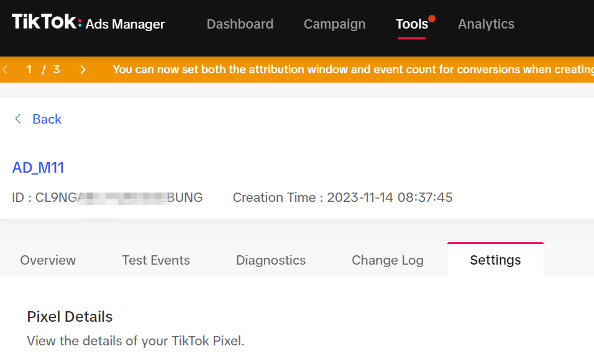
Task: View the Change Log tab
Action: click(387, 260)
